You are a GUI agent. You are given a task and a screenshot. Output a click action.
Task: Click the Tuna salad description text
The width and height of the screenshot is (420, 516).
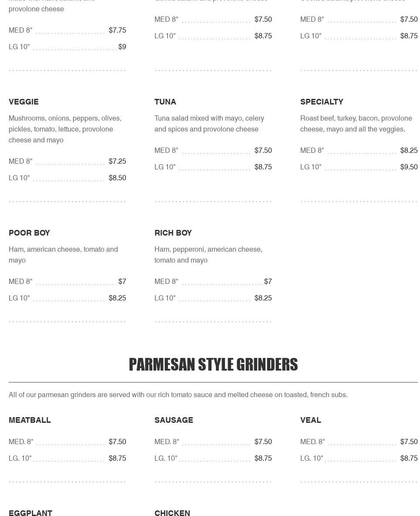point(209,124)
